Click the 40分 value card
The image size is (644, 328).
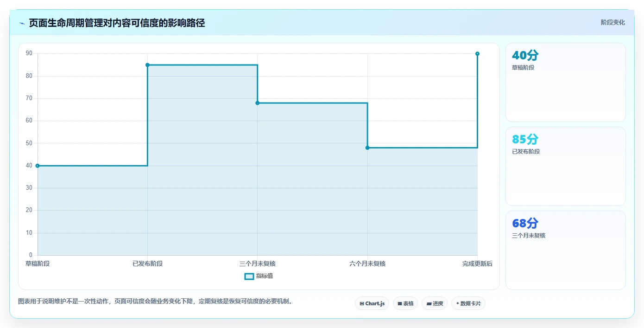pos(566,82)
